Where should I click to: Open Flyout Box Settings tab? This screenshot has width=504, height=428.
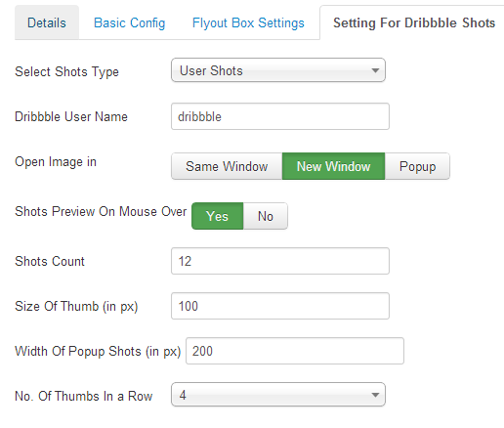click(248, 22)
